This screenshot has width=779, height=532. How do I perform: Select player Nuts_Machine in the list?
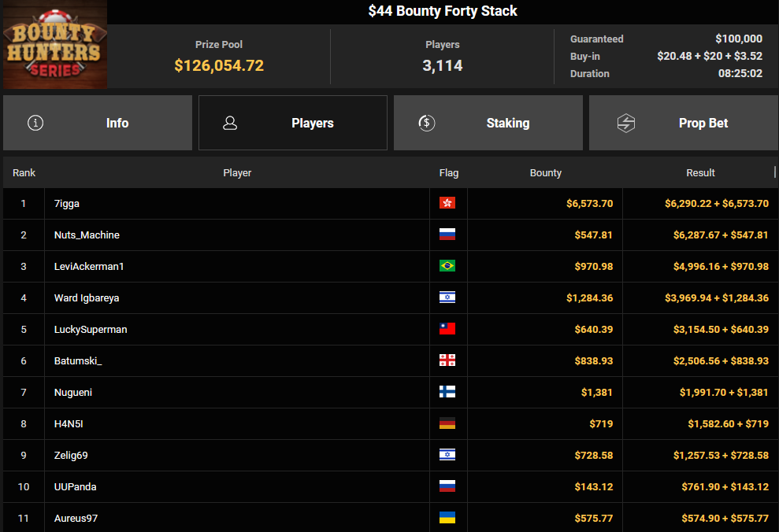87,235
